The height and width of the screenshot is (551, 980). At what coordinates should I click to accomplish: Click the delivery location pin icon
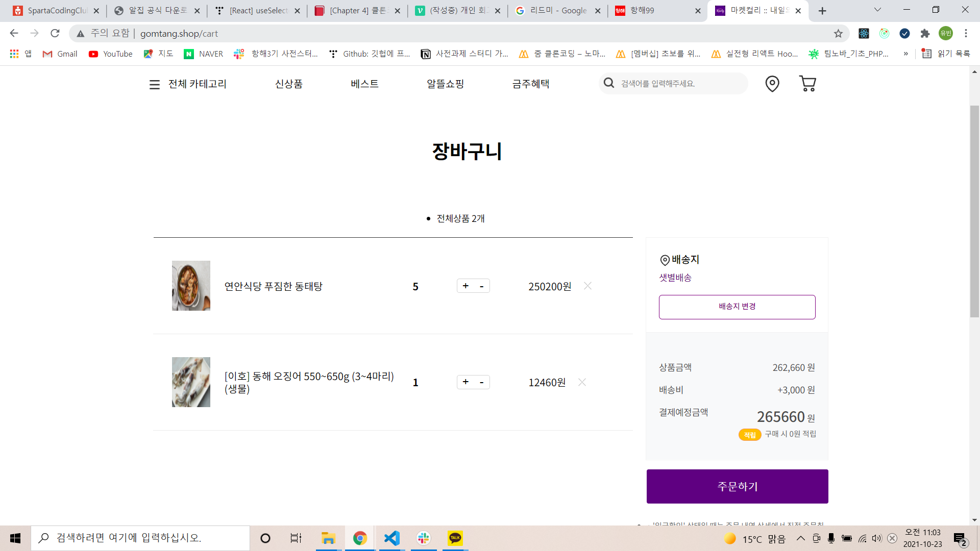[x=772, y=84]
